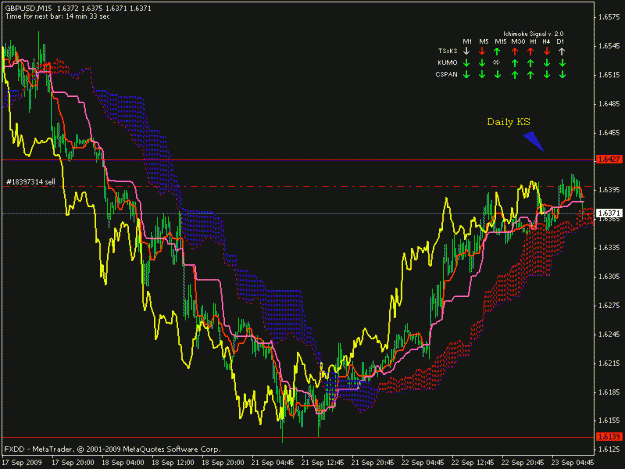Click the '18 Sep 12:00' time axis label
The width and height of the screenshot is (625, 469).
173,463
